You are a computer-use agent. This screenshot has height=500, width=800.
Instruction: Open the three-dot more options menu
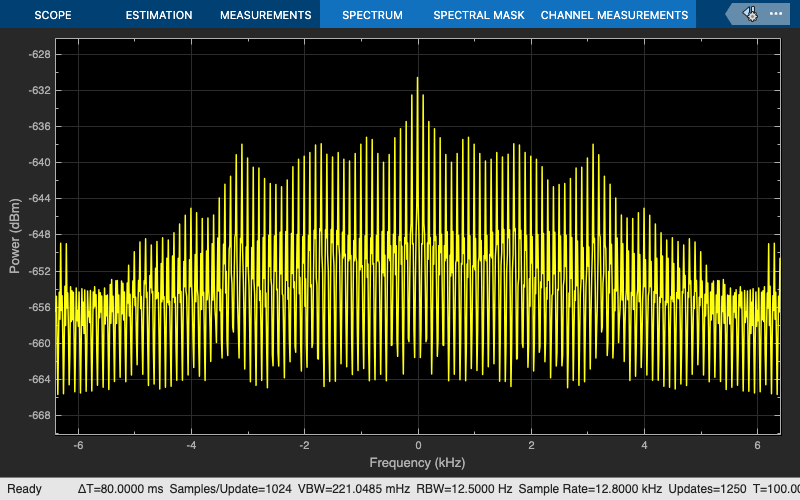point(776,14)
